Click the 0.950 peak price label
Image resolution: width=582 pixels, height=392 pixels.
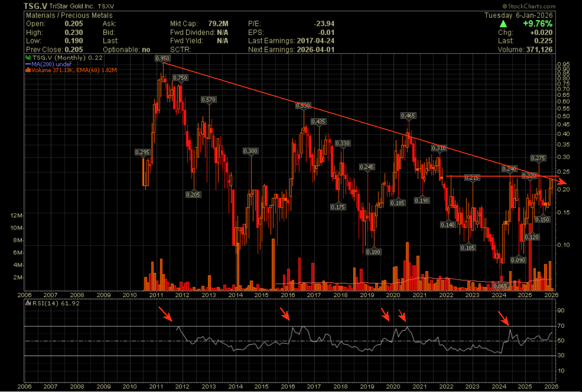(x=163, y=59)
